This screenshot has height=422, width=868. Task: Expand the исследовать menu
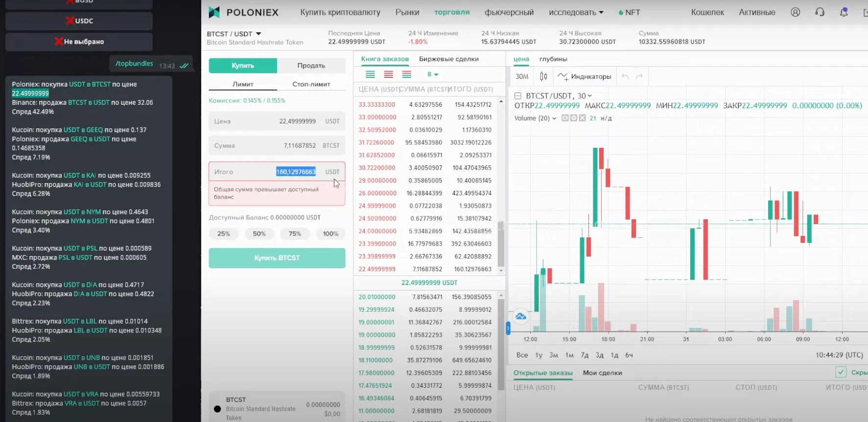click(x=576, y=12)
